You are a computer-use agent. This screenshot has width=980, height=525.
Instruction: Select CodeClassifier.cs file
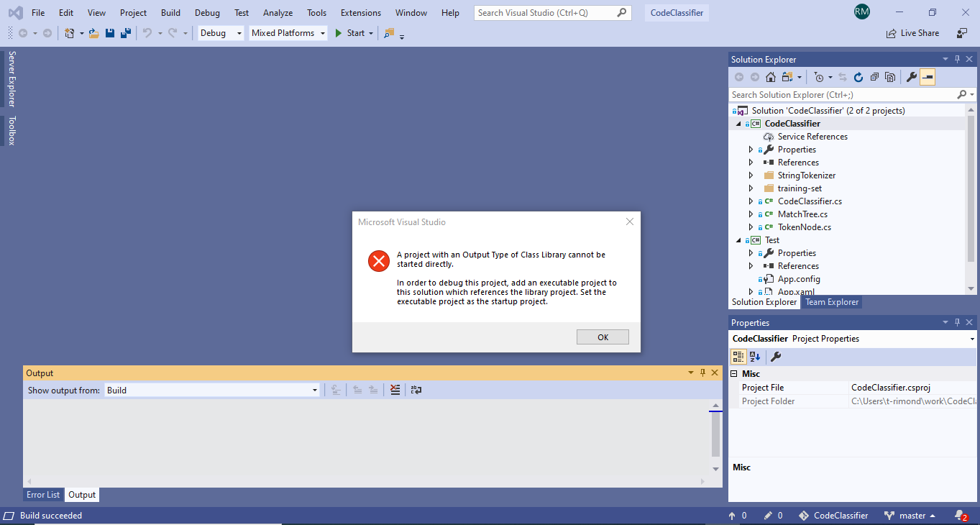(810, 201)
